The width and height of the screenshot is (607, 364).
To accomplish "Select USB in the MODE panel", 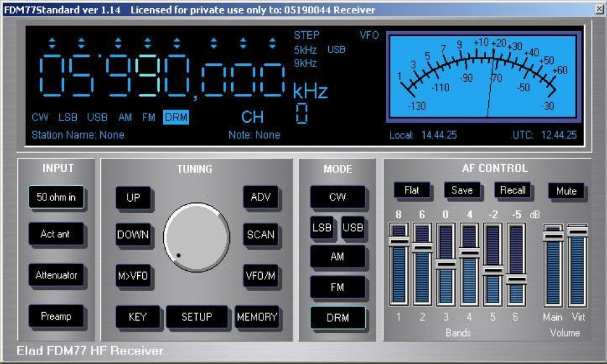I will point(352,227).
